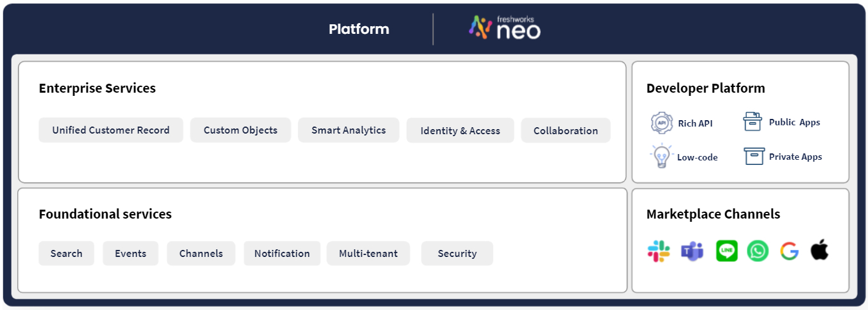
Task: Select the Custom Objects pill
Action: pos(241,130)
